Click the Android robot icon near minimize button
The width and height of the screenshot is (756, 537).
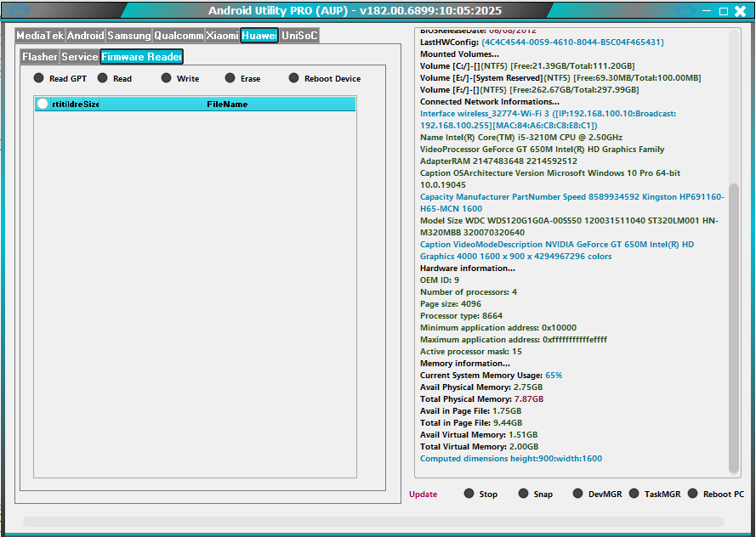[685, 10]
